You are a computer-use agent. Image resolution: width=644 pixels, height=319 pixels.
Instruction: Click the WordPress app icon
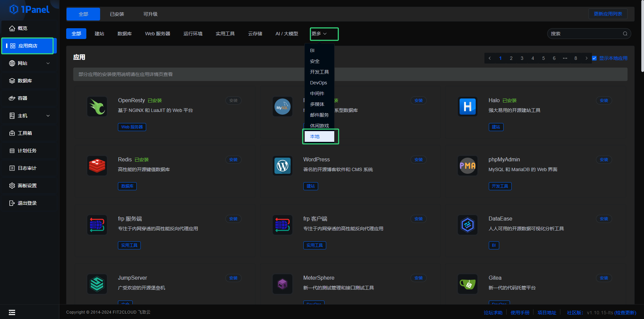(283, 166)
